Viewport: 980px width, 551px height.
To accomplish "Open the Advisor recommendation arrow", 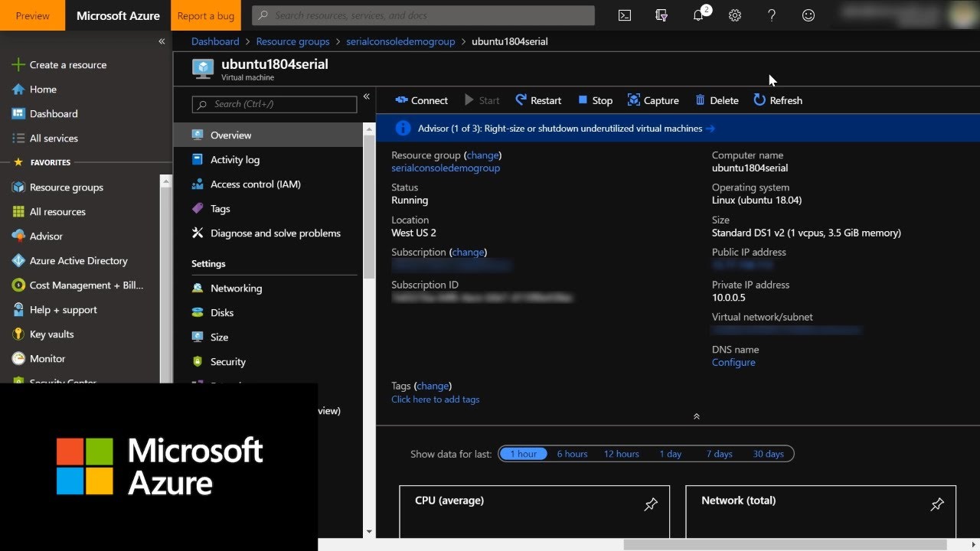I will [710, 129].
